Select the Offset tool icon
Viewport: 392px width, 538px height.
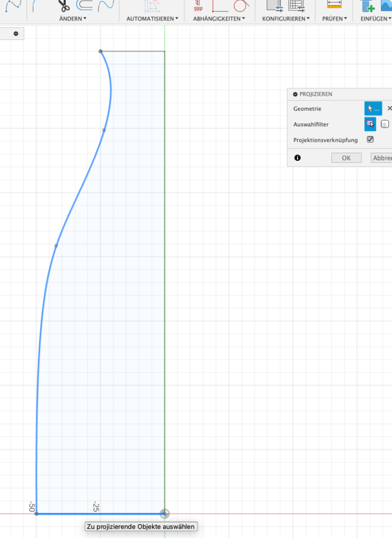84,5
